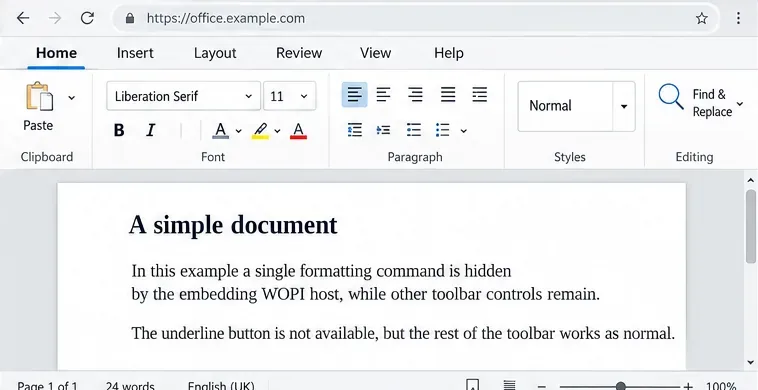The image size is (758, 390).
Task: Click the 100% zoom level
Action: click(721, 386)
